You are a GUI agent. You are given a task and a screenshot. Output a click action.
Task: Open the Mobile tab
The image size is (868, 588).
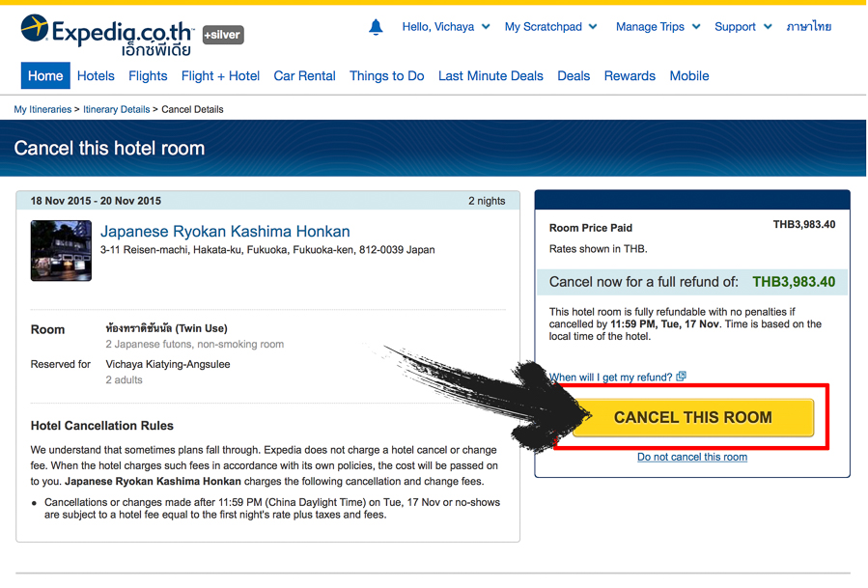(689, 76)
